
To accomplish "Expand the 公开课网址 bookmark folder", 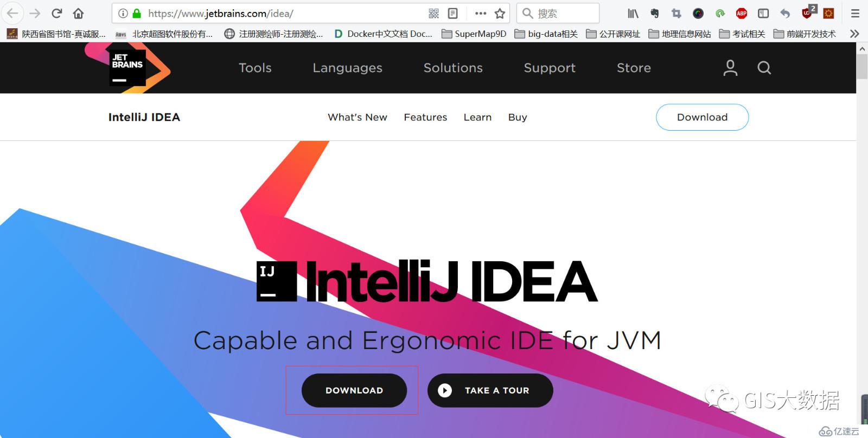I will click(x=613, y=34).
